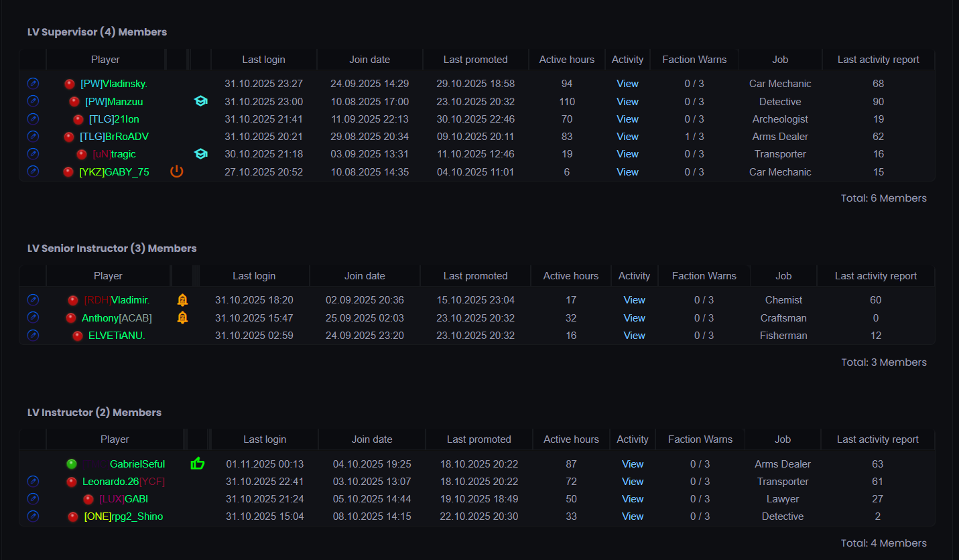
Task: View activity for [LUX]GABI
Action: (633, 499)
